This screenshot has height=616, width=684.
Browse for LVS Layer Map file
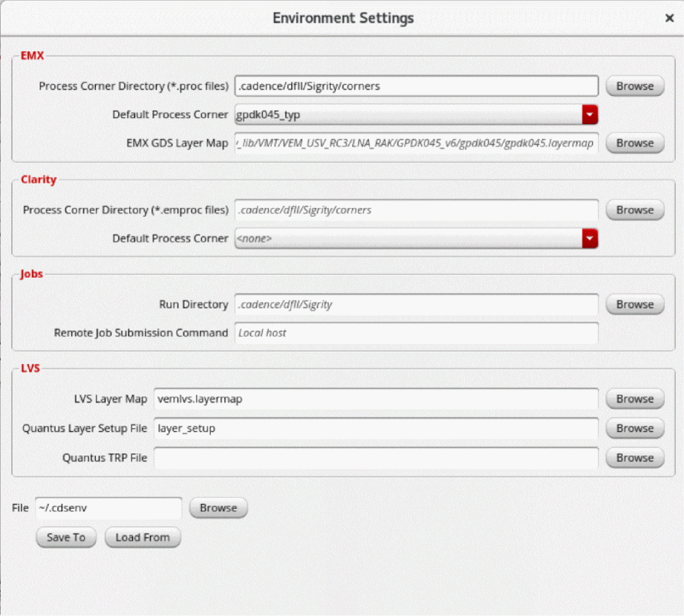click(x=634, y=399)
